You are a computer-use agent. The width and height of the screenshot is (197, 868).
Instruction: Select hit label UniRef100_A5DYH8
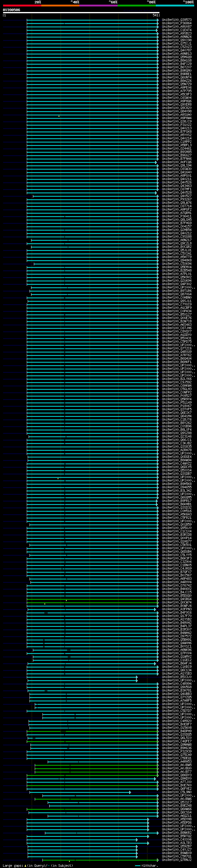177,819
